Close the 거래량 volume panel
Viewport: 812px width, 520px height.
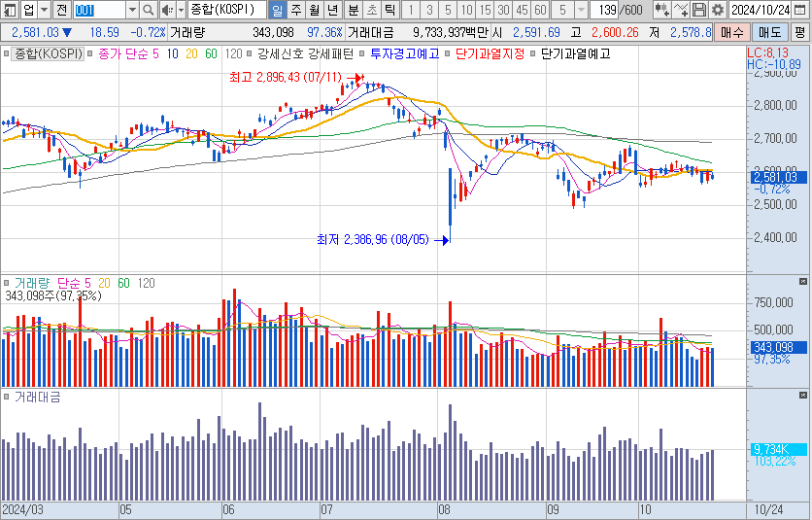pyautogui.click(x=803, y=282)
